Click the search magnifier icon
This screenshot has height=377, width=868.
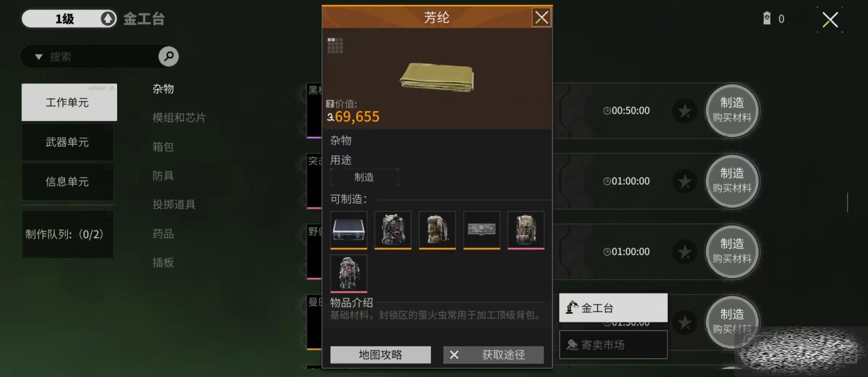(168, 56)
